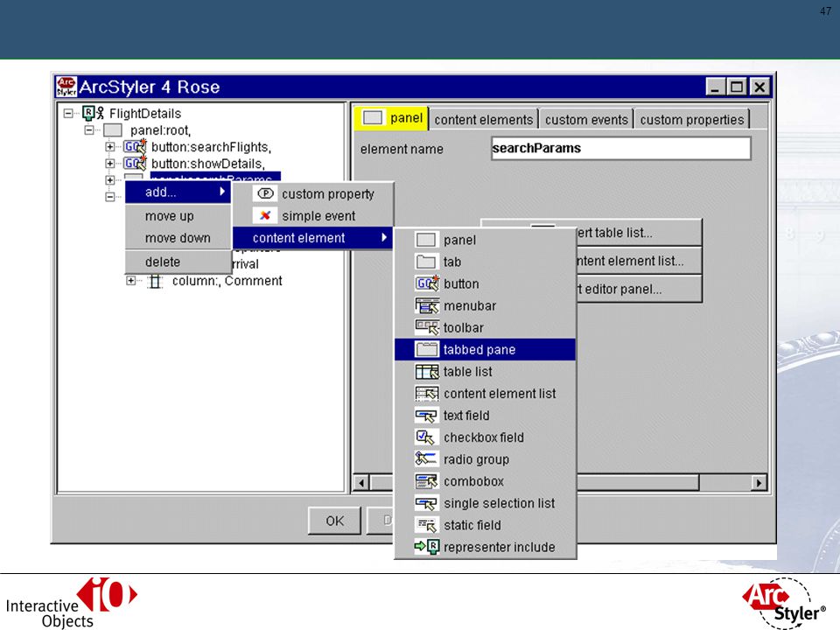The width and height of the screenshot is (840, 630).
Task: Expand the column Comment tree node
Action: [x=130, y=280]
